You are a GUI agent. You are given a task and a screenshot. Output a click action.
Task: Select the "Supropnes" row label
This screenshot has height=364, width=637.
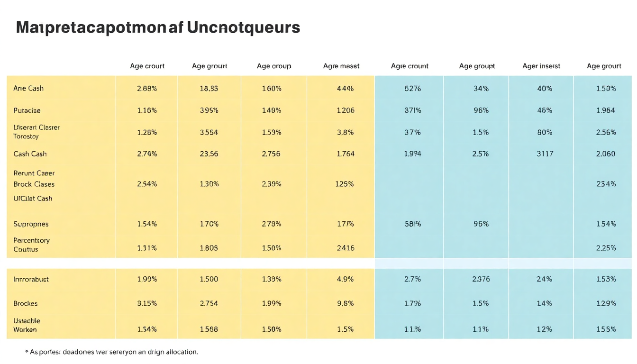(x=31, y=224)
